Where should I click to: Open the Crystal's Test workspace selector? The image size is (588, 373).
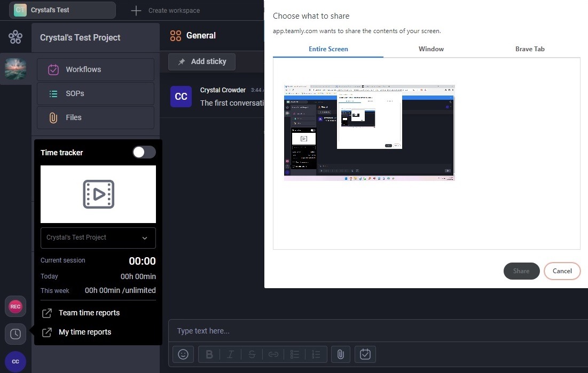tap(62, 10)
